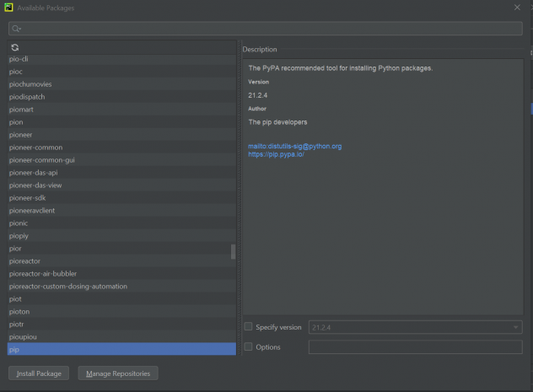Open the mailto distutils-sig link

click(x=294, y=146)
